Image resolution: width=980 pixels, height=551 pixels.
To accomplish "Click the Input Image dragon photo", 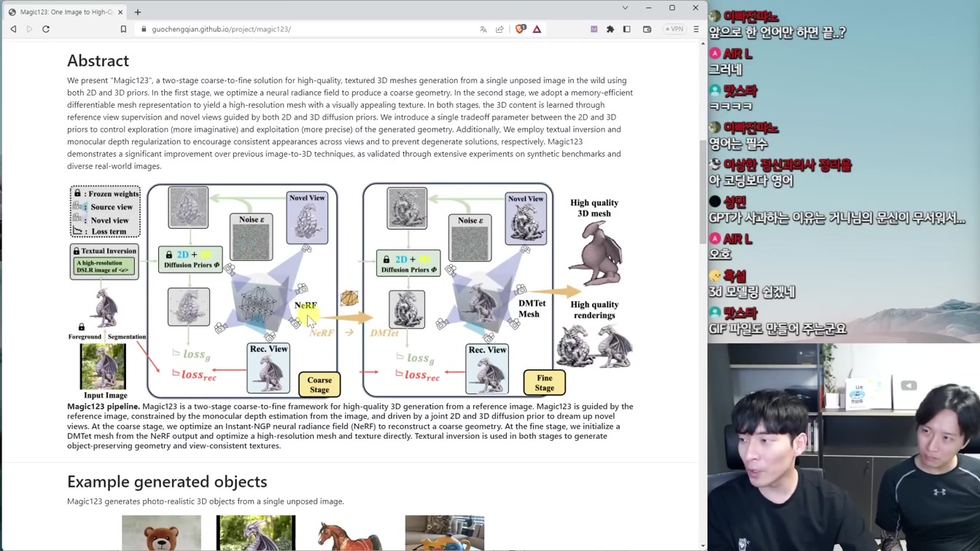I will (103, 367).
